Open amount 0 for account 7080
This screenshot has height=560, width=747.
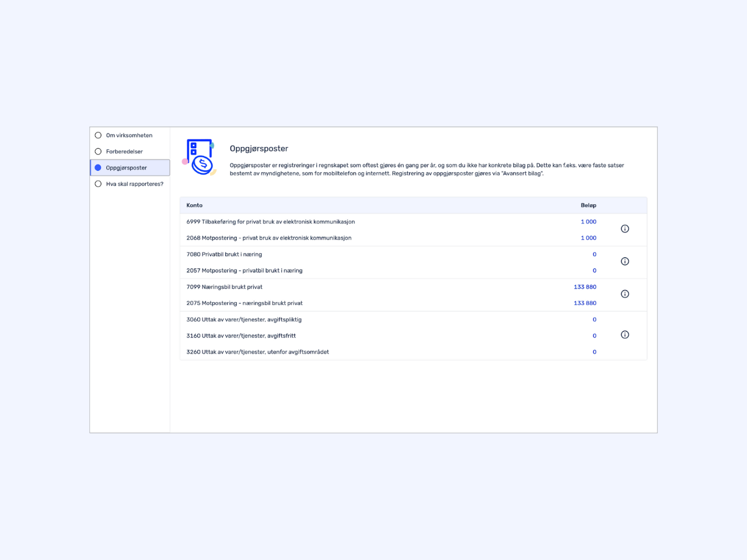pos(595,254)
